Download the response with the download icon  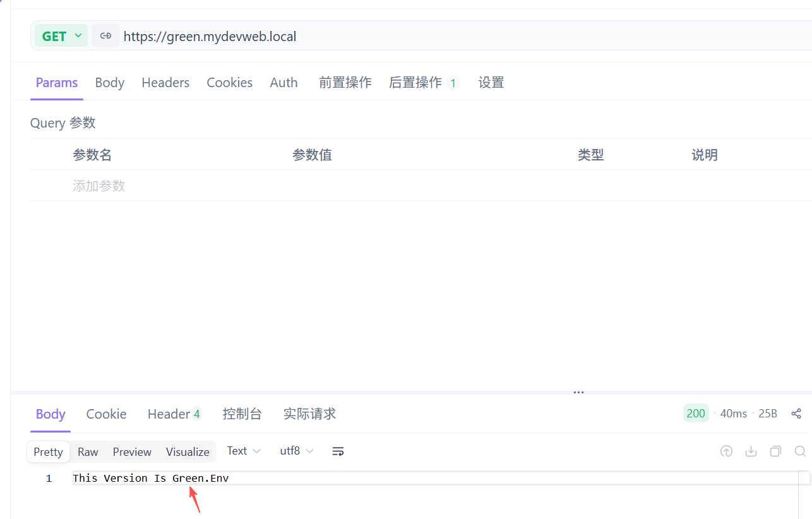[x=751, y=451]
